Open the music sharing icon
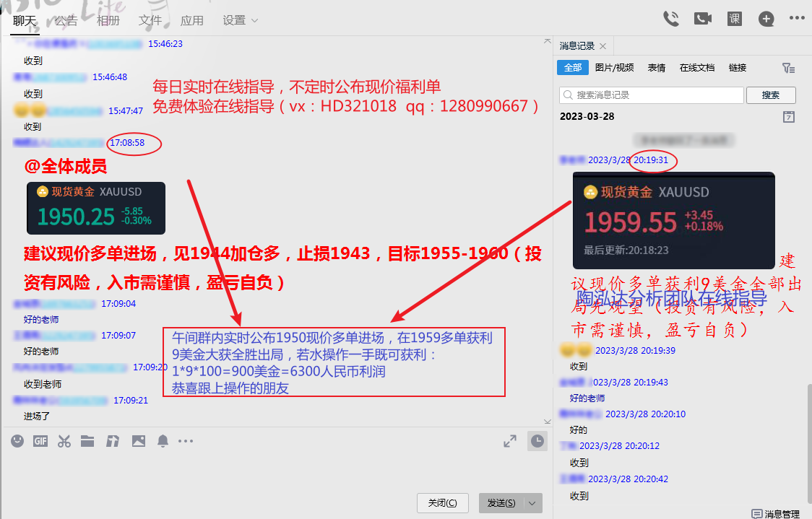812x519 pixels. click(x=113, y=441)
